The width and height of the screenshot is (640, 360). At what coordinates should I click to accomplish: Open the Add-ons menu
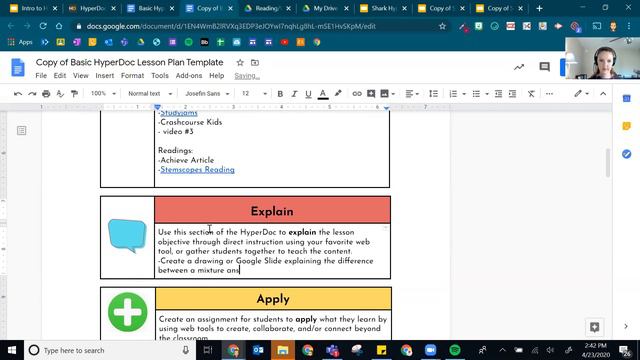point(189,76)
